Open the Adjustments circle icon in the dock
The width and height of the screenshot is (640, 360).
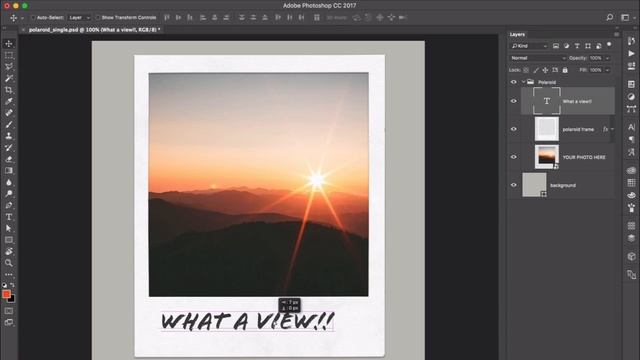pos(631,97)
